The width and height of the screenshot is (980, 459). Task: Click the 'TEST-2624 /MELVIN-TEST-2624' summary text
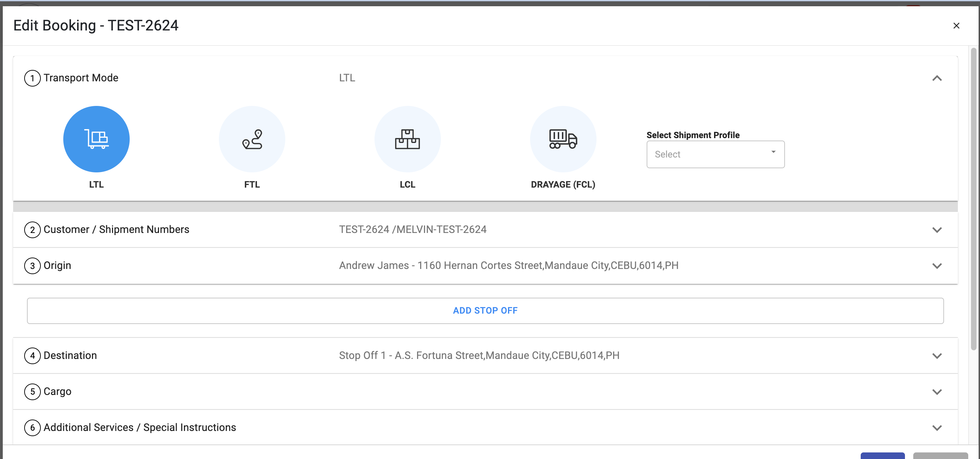pos(413,229)
